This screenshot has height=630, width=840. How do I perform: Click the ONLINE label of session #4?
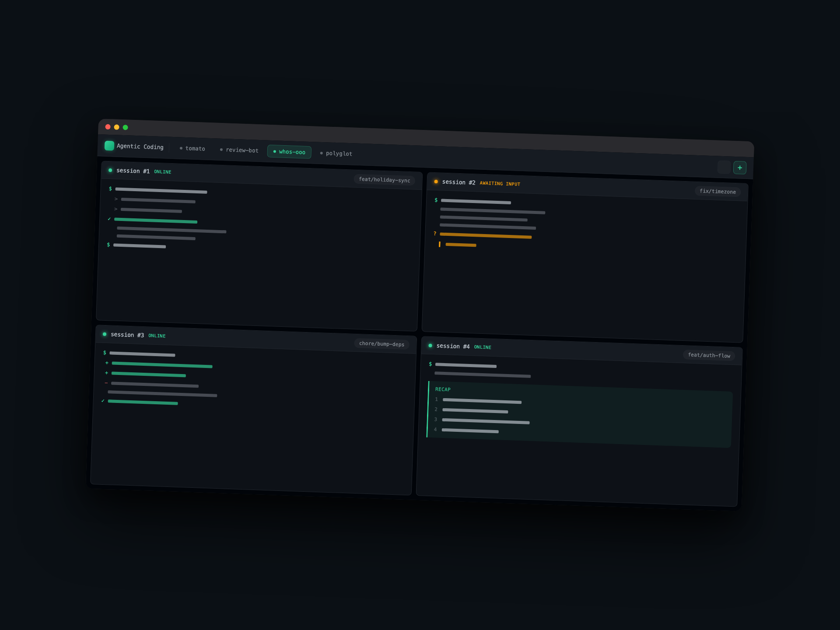point(483,347)
